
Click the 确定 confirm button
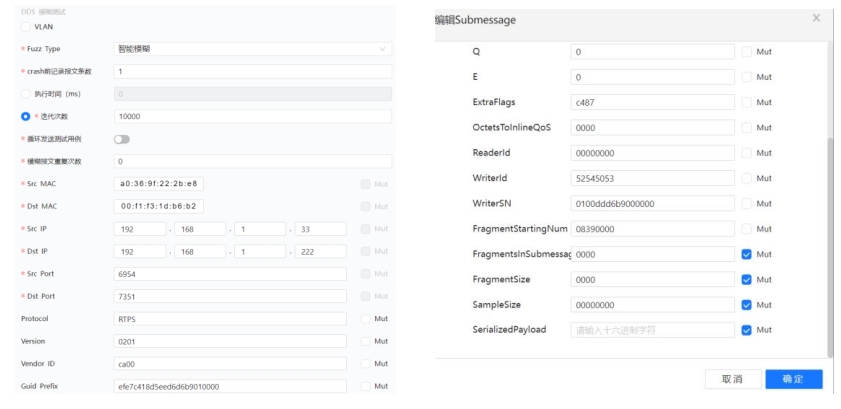coord(794,379)
